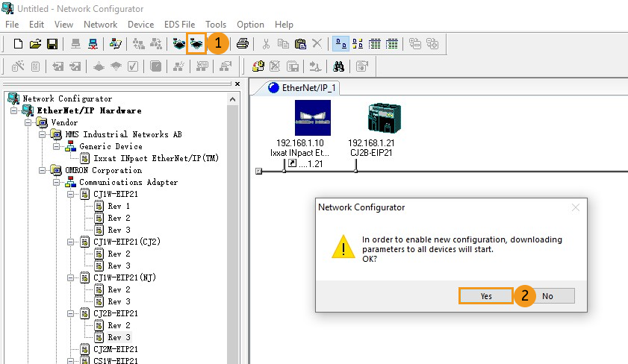
Task: Switch to Details view mode icon
Action: pos(392,43)
